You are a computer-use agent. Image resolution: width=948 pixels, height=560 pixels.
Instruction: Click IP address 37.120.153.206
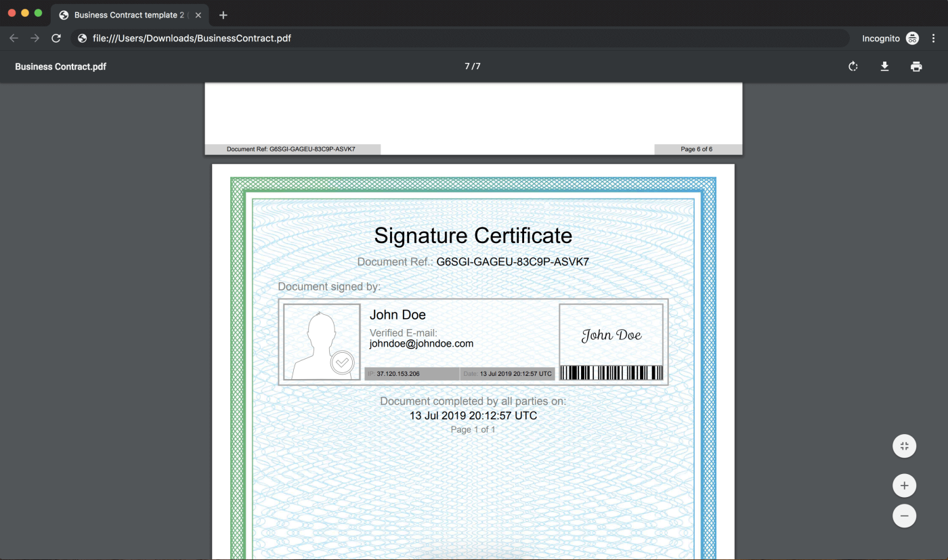(398, 374)
